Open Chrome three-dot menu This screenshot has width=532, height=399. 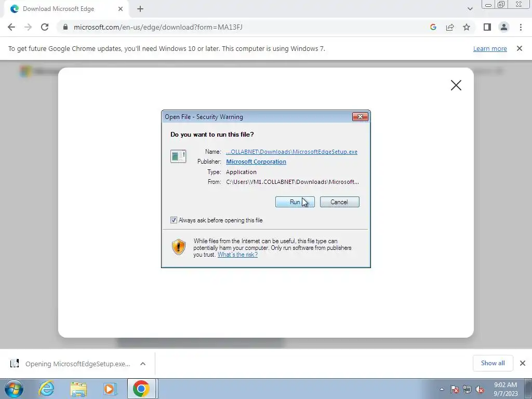tap(521, 27)
